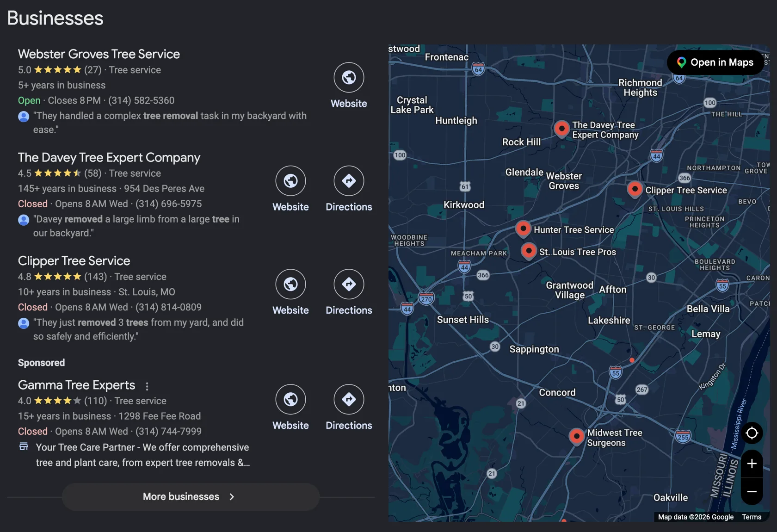Viewport: 777px width, 532px height.
Task: Click the "They handled a complex tree removal" review
Action: tap(170, 123)
